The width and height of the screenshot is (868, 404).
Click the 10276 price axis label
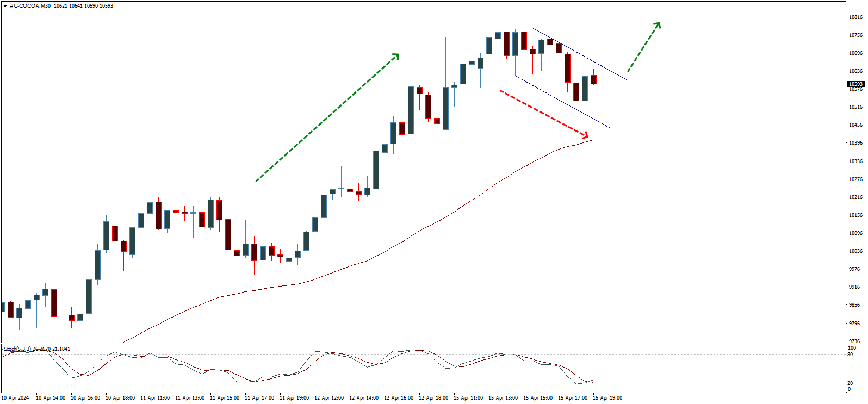tap(855, 179)
